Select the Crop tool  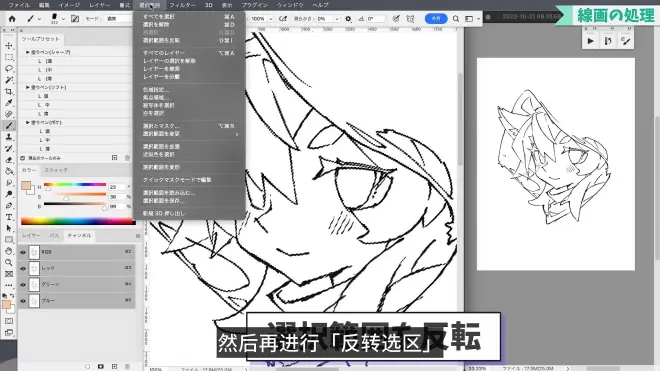[9, 91]
